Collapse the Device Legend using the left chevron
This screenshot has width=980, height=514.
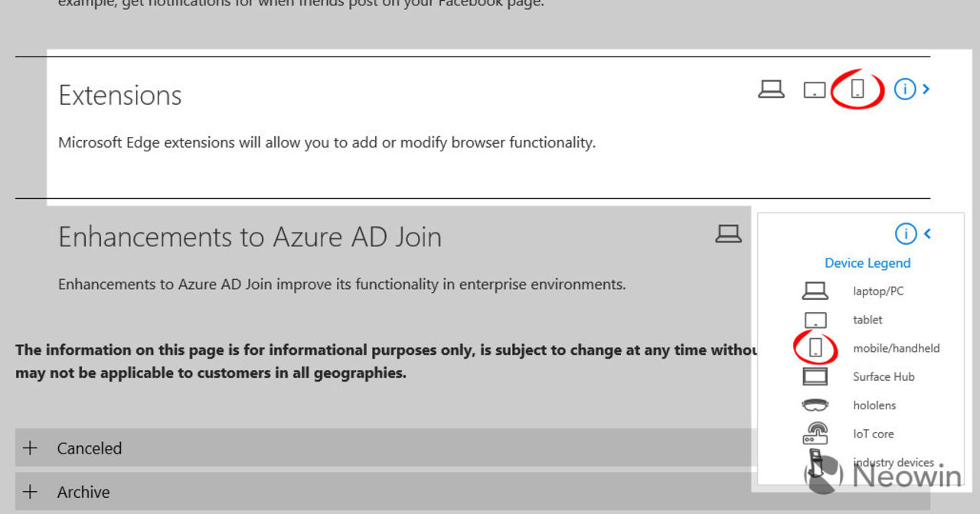point(927,234)
